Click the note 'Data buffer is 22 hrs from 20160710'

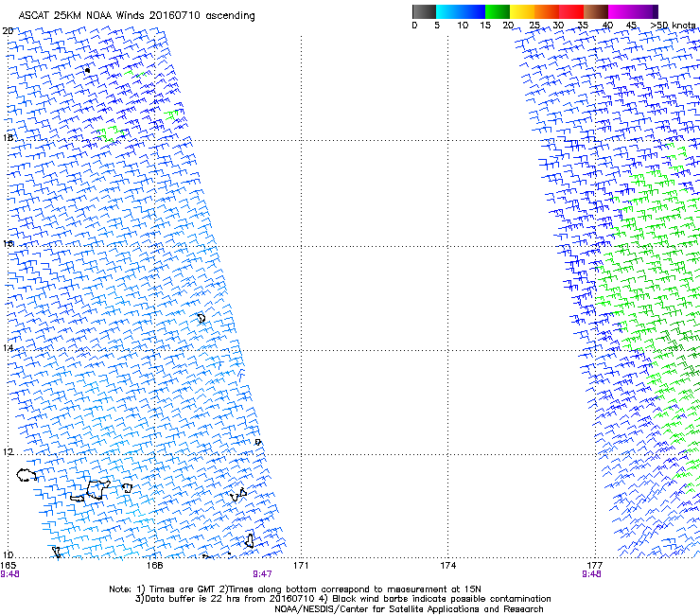(230, 599)
